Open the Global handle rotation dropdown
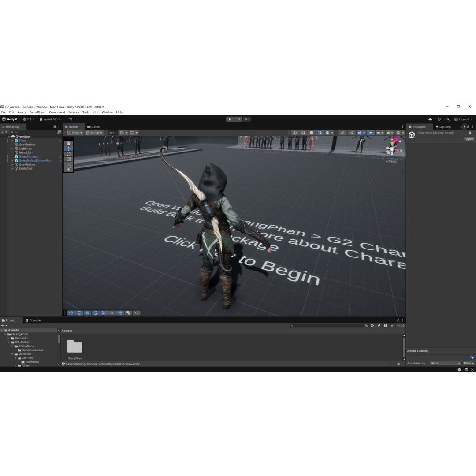Image resolution: width=476 pixels, height=476 pixels. click(94, 133)
